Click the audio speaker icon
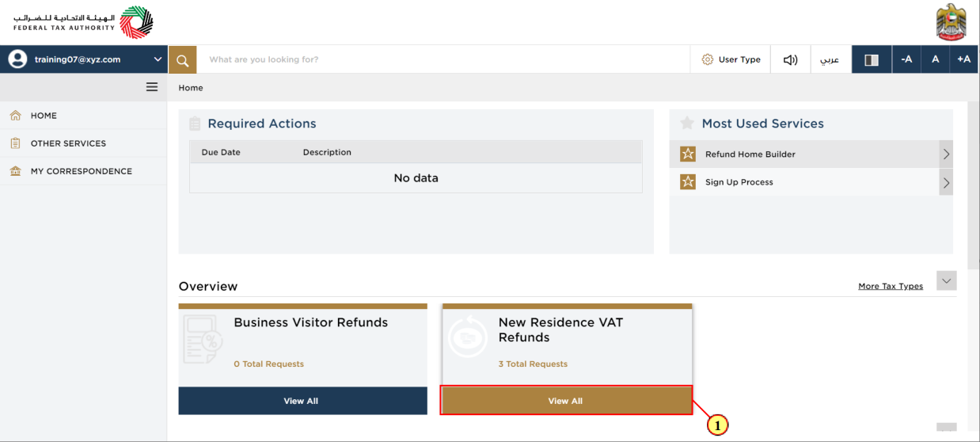Viewport: 980px width, 442px height. [790, 59]
